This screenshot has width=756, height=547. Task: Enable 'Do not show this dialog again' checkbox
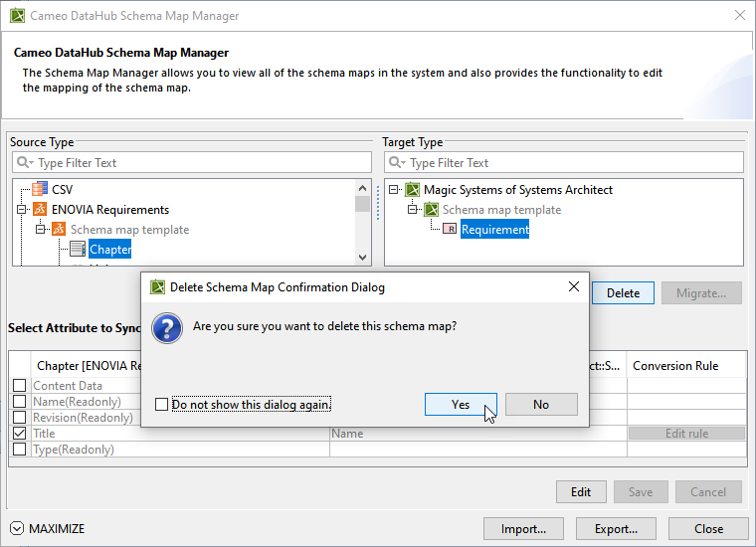[162, 405]
